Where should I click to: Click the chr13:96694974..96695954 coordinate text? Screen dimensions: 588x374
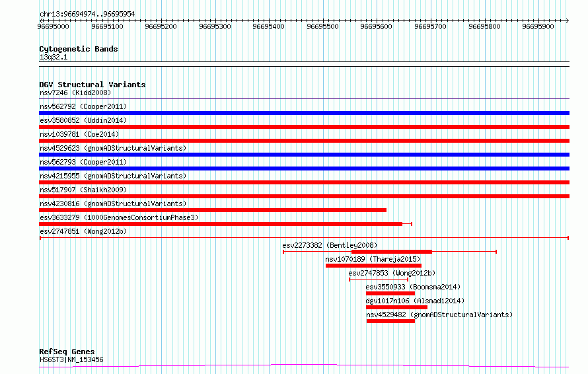coord(87,14)
